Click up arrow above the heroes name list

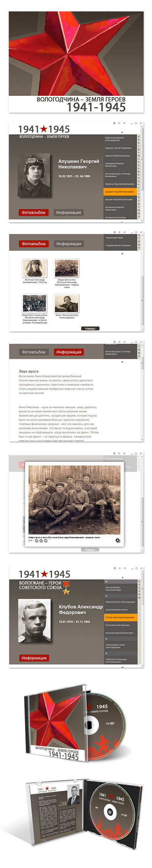(122, 577)
